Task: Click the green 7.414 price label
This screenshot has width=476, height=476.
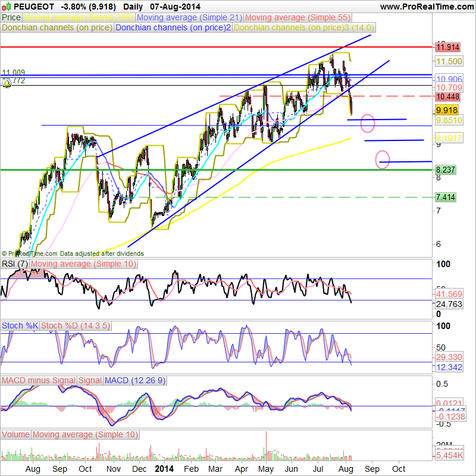Action: pyautogui.click(x=445, y=197)
